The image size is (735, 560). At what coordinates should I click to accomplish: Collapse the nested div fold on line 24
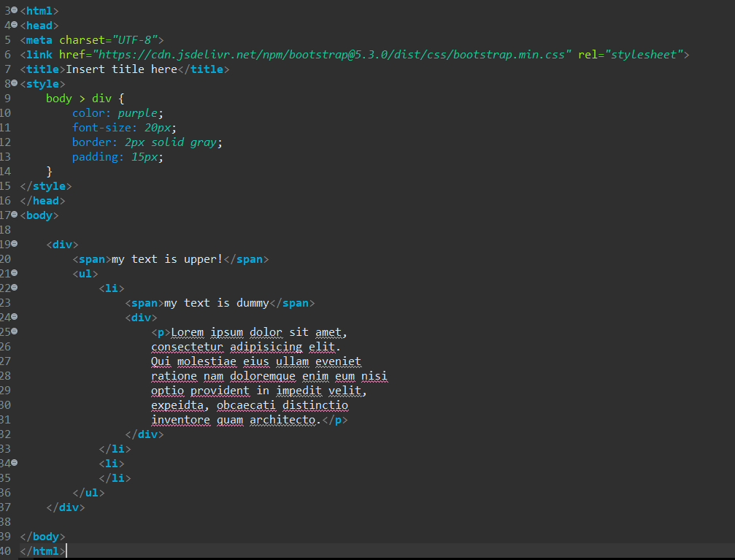coord(15,317)
